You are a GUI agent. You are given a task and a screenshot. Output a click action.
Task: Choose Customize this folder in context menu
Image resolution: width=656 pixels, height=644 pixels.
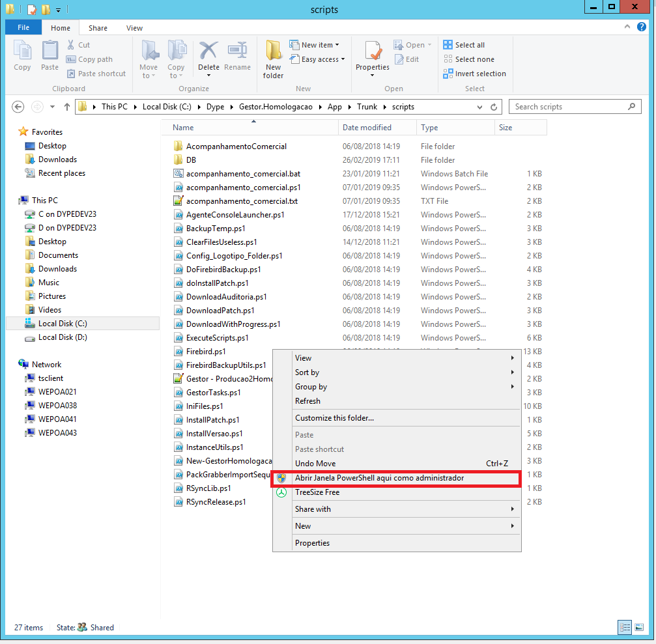(397, 418)
